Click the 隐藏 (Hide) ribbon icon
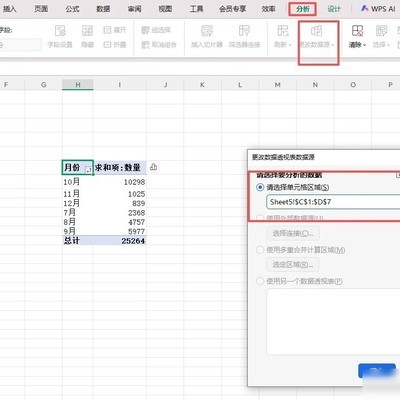This screenshot has width=400, height=400. (x=87, y=36)
